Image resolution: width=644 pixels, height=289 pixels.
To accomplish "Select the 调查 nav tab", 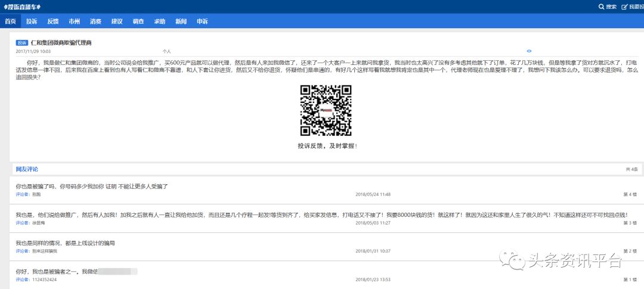I will pos(138,21).
